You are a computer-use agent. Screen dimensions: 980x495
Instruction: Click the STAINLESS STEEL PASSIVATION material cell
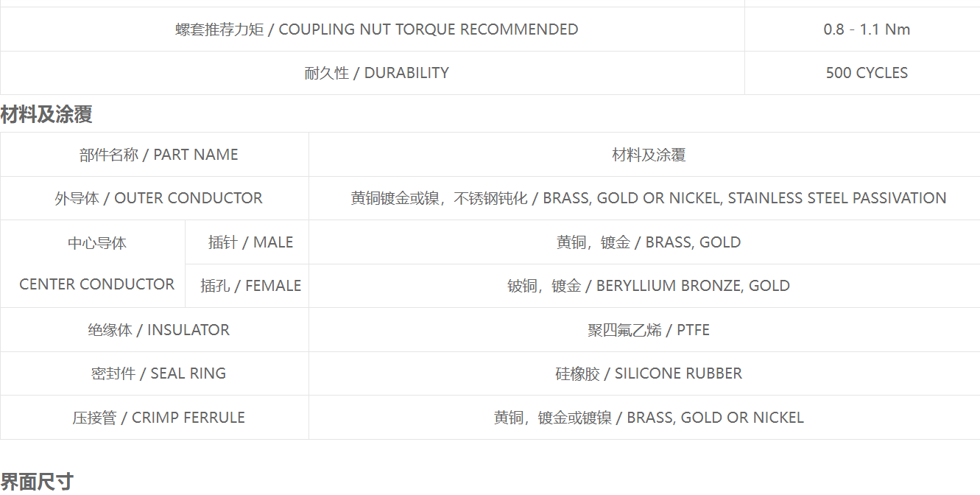pyautogui.click(x=645, y=198)
